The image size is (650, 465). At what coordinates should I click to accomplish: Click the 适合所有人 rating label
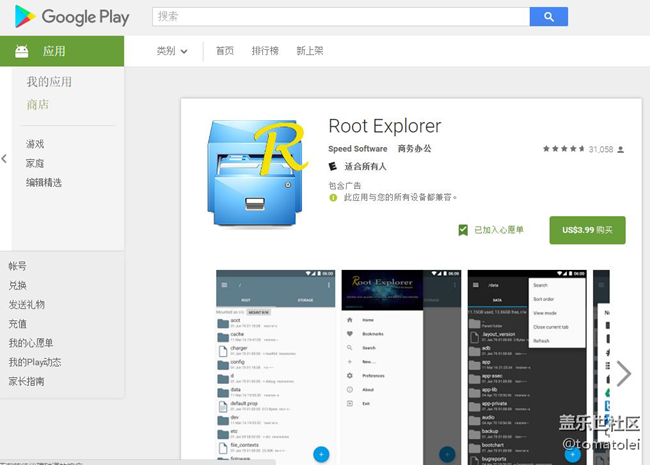click(x=365, y=167)
